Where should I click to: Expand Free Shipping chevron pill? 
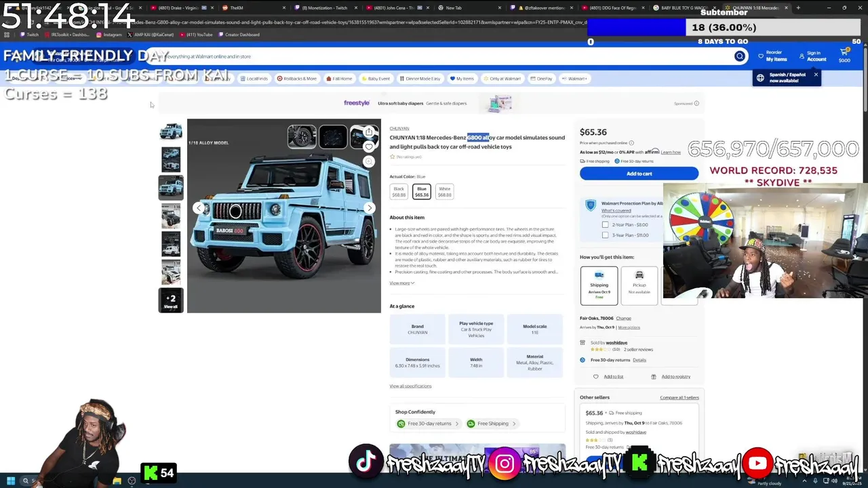click(x=492, y=424)
